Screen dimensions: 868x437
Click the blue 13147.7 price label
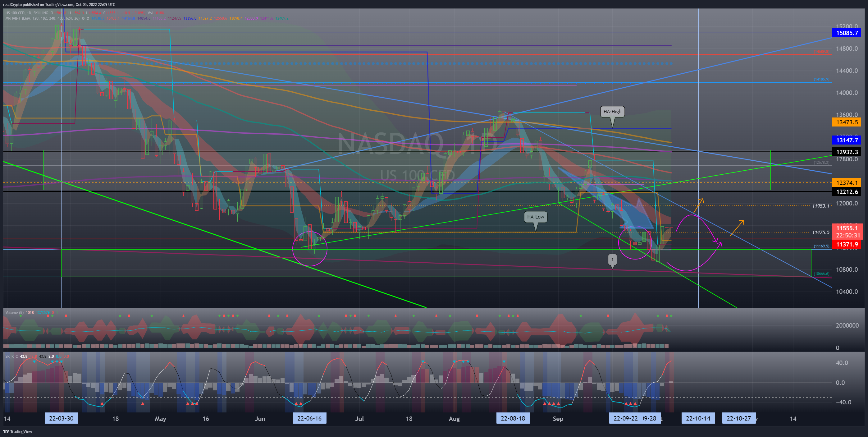(x=847, y=140)
